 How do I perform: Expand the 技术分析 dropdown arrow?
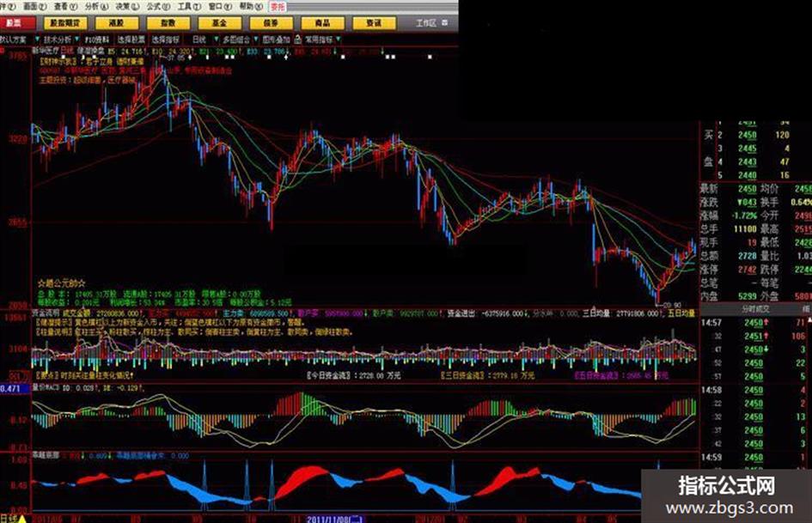tap(77, 40)
